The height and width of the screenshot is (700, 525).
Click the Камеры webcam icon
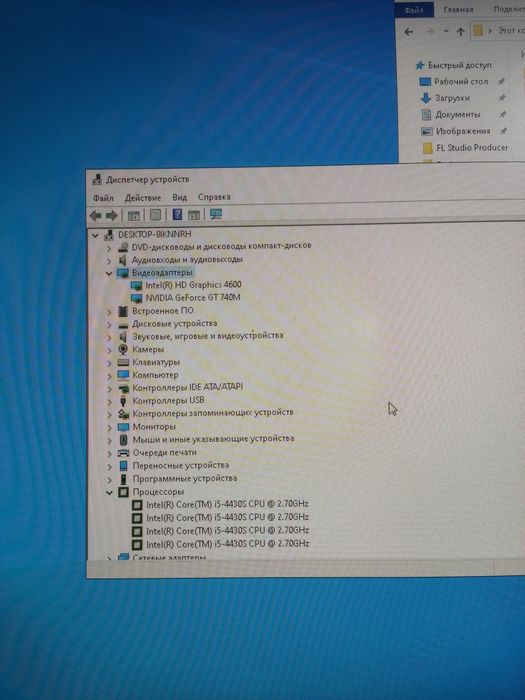123,350
